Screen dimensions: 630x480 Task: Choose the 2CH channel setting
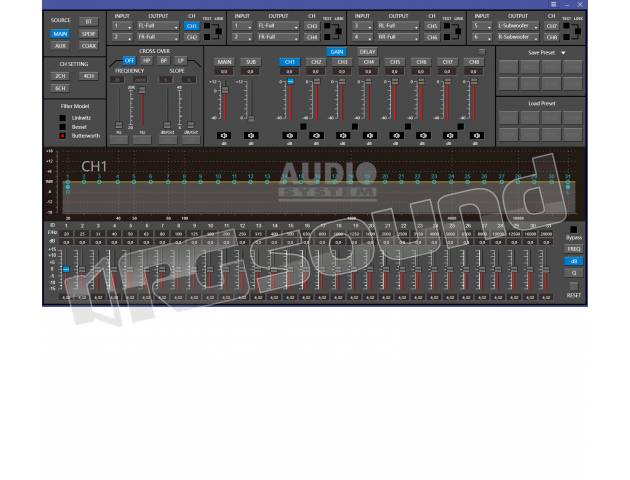click(x=60, y=76)
